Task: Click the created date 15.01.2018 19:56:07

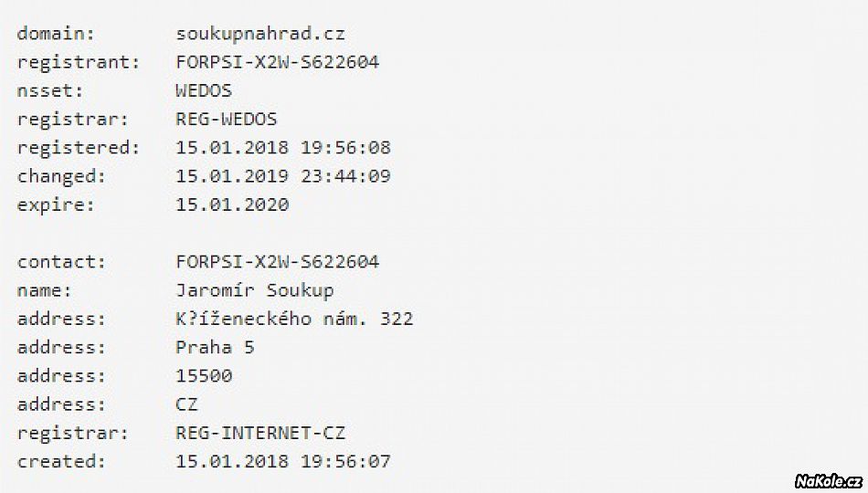Action: [283, 461]
